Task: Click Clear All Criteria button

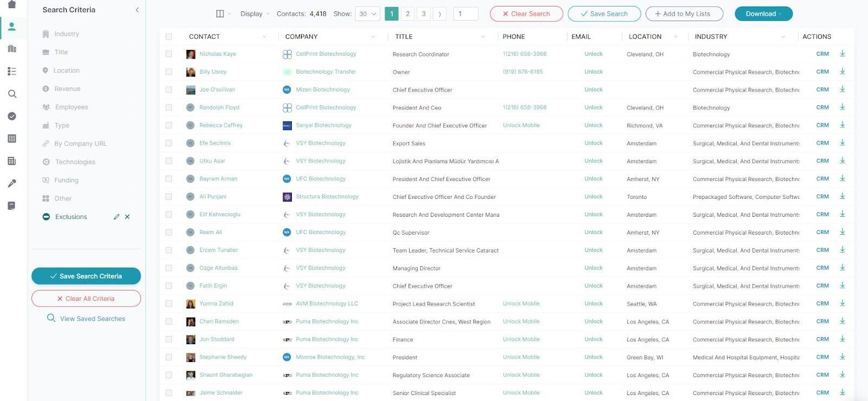Action: [86, 299]
